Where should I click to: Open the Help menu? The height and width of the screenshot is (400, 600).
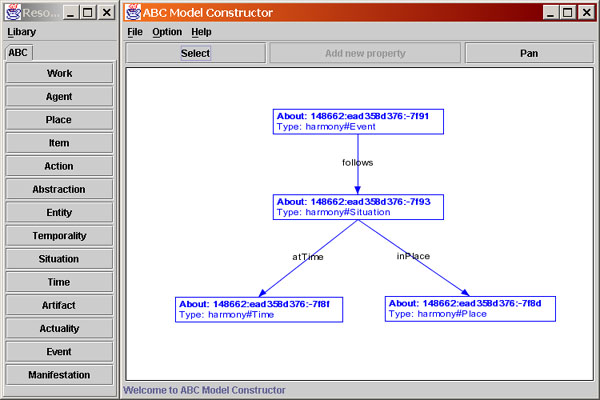pyautogui.click(x=201, y=32)
